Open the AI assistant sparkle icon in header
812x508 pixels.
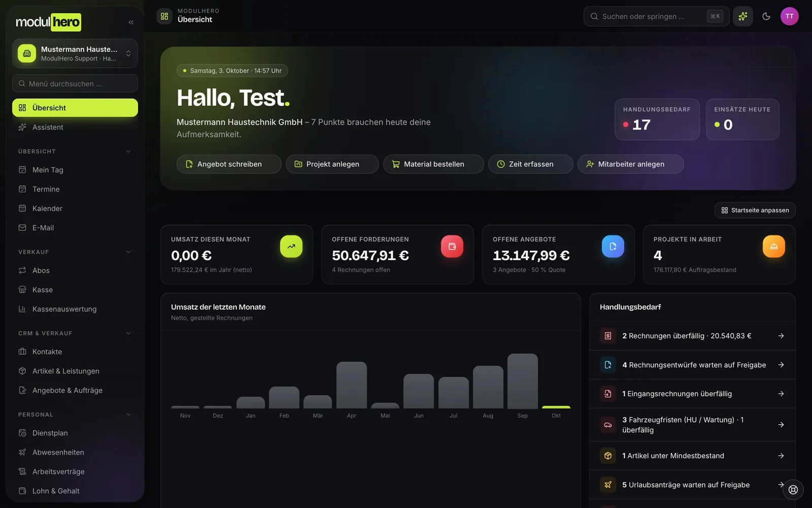[x=743, y=16]
